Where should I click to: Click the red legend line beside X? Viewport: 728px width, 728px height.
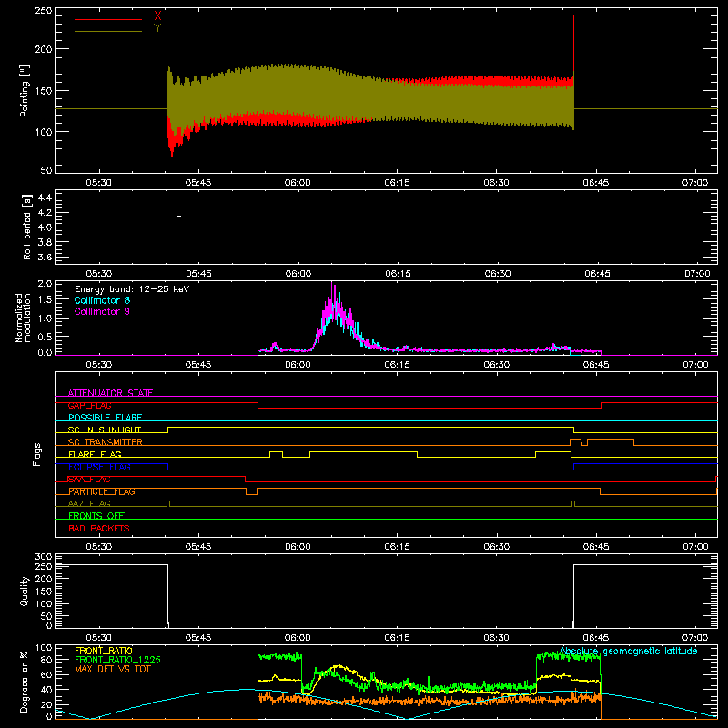(108, 19)
